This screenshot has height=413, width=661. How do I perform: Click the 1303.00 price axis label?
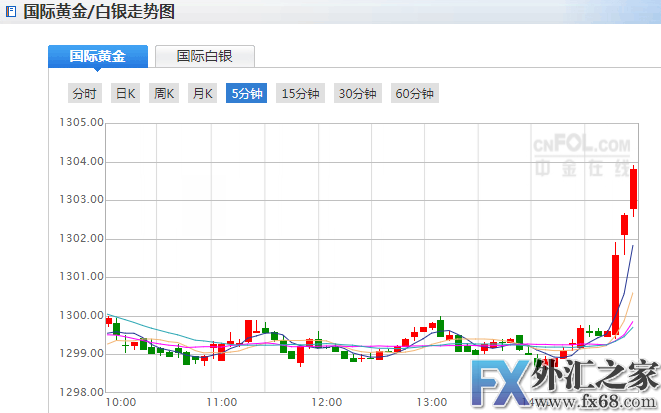click(x=81, y=199)
